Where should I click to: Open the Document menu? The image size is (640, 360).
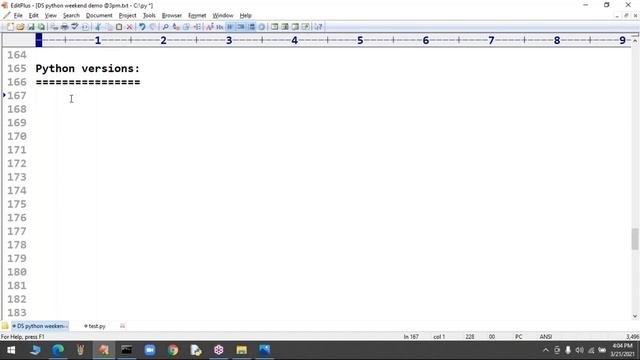pyautogui.click(x=99, y=16)
